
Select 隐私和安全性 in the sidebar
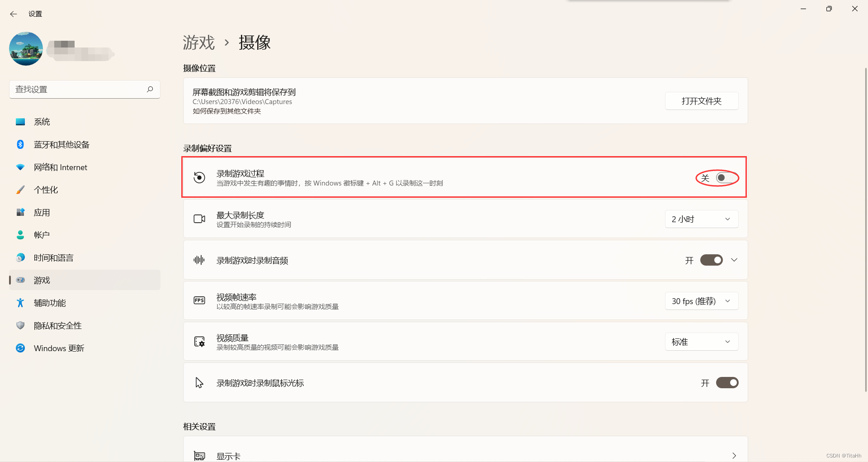click(x=85, y=325)
